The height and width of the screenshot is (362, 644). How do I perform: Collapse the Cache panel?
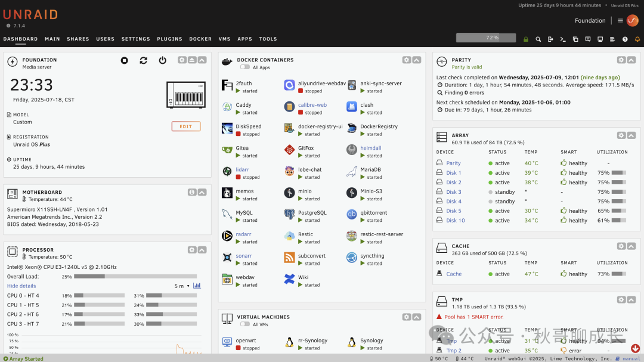[x=631, y=246]
